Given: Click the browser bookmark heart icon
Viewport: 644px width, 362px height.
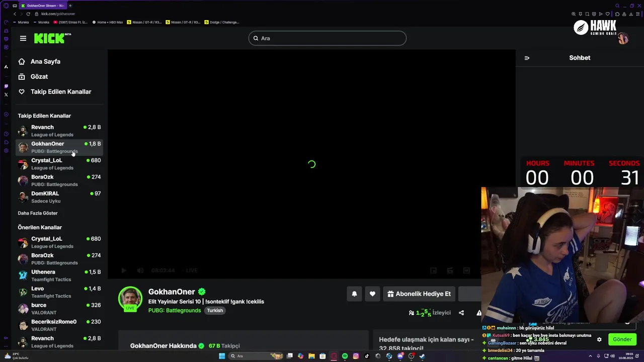Looking at the screenshot, I should [607, 14].
